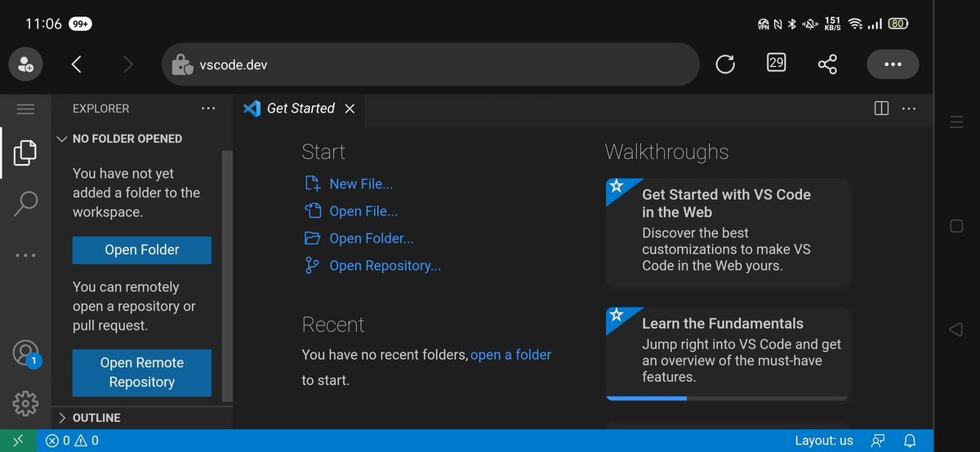This screenshot has width=980, height=452.
Task: Open the Manage gear icon
Action: 25,403
